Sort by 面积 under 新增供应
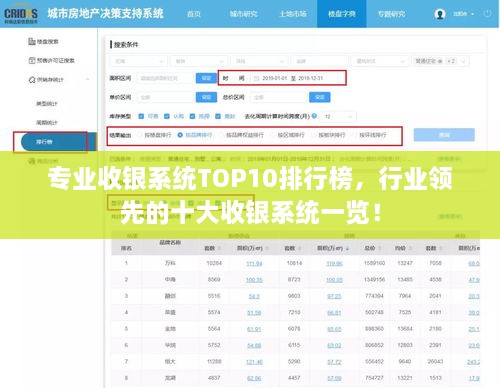This screenshot has height=390, width=500. point(267,249)
